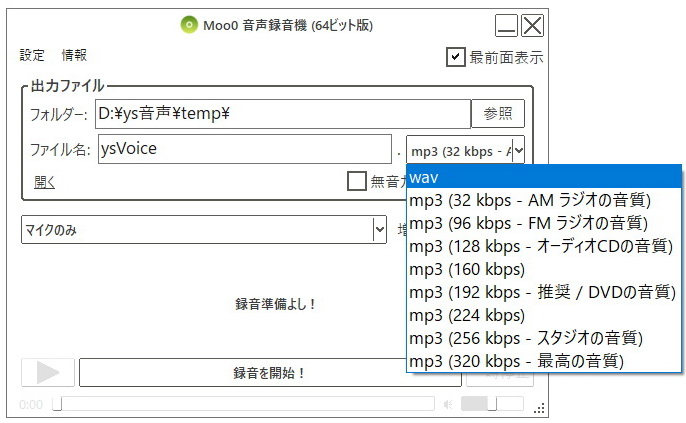Close the Moo0 recorder window
The width and height of the screenshot is (686, 423).
pyautogui.click(x=532, y=25)
